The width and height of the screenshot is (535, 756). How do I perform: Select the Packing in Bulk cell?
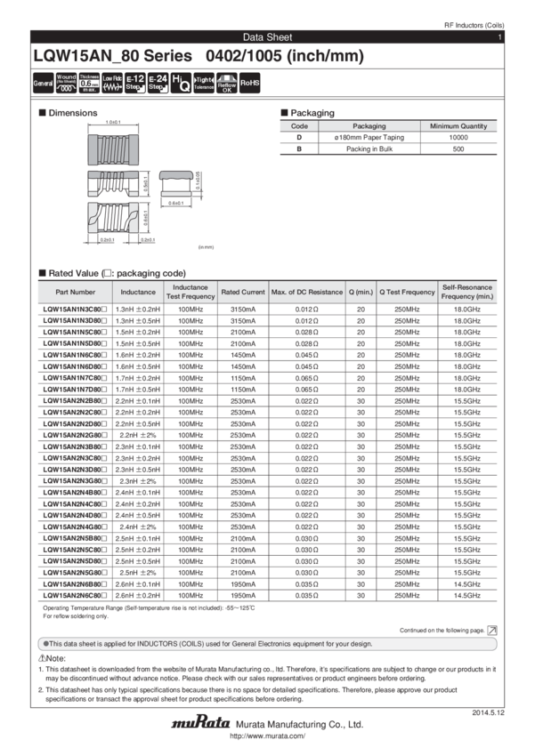pos(369,149)
